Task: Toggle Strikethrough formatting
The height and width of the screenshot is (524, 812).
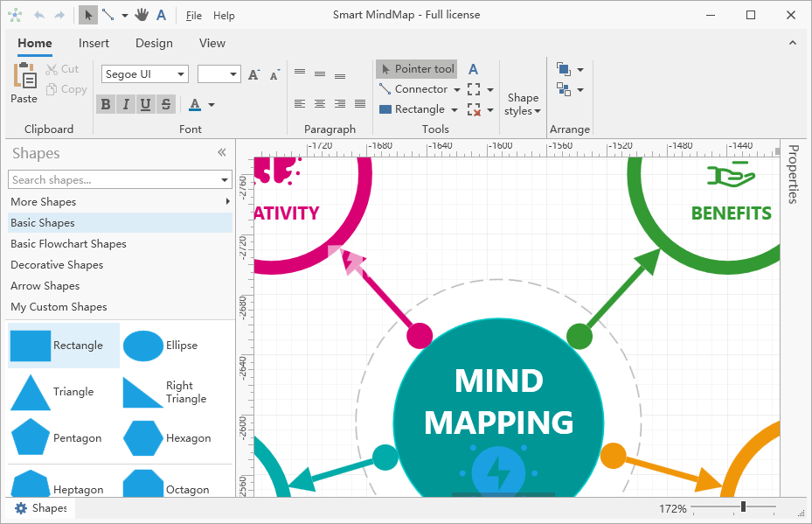Action: 166,104
